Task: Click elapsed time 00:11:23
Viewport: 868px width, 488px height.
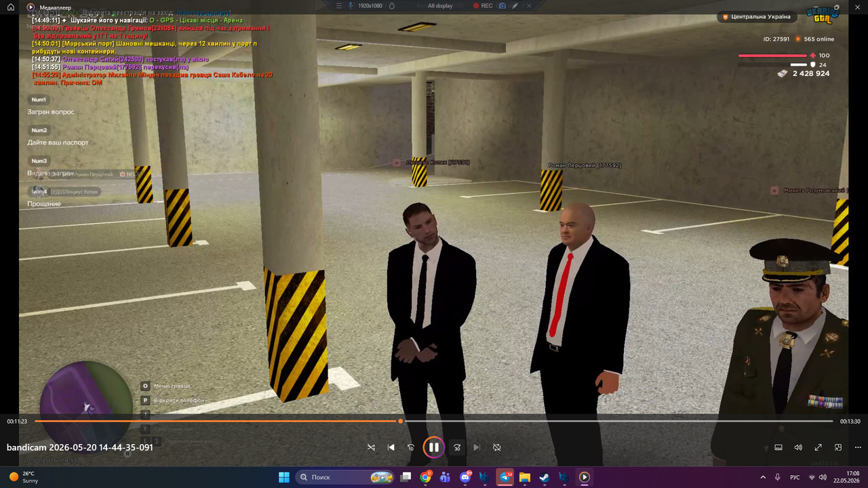Action: click(17, 421)
